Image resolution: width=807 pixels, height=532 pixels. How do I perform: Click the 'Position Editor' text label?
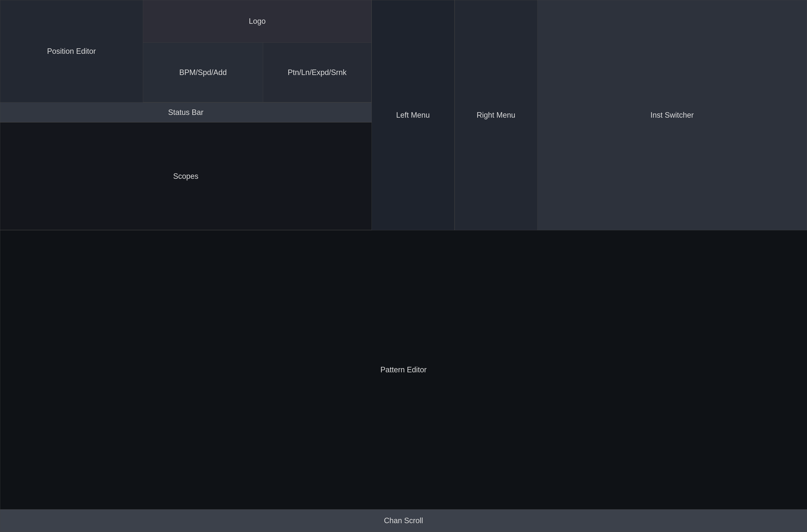coord(71,51)
